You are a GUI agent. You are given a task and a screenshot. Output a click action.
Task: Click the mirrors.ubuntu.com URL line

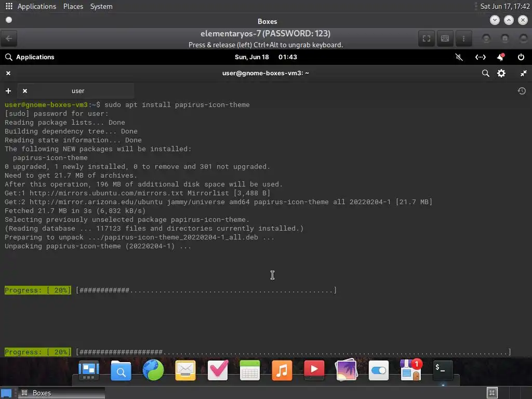coord(137,193)
